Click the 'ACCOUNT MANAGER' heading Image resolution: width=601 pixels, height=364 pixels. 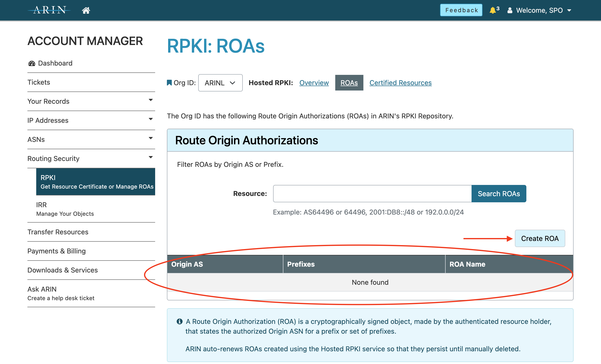click(85, 41)
